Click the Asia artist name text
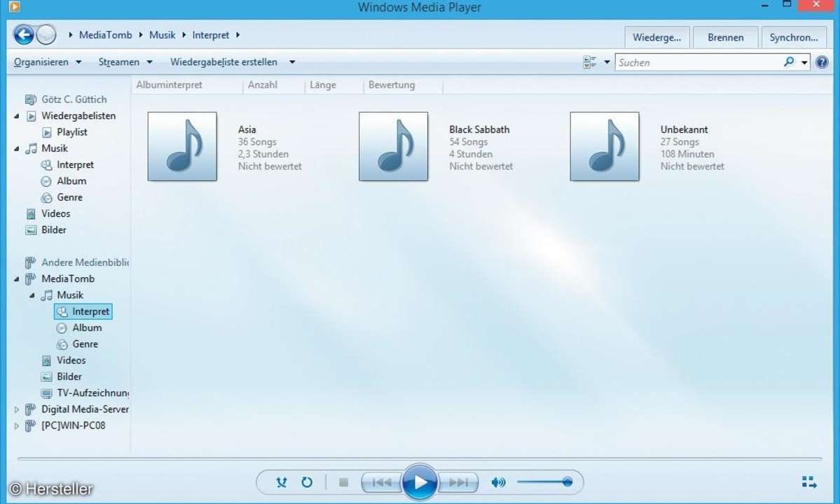 [x=247, y=129]
